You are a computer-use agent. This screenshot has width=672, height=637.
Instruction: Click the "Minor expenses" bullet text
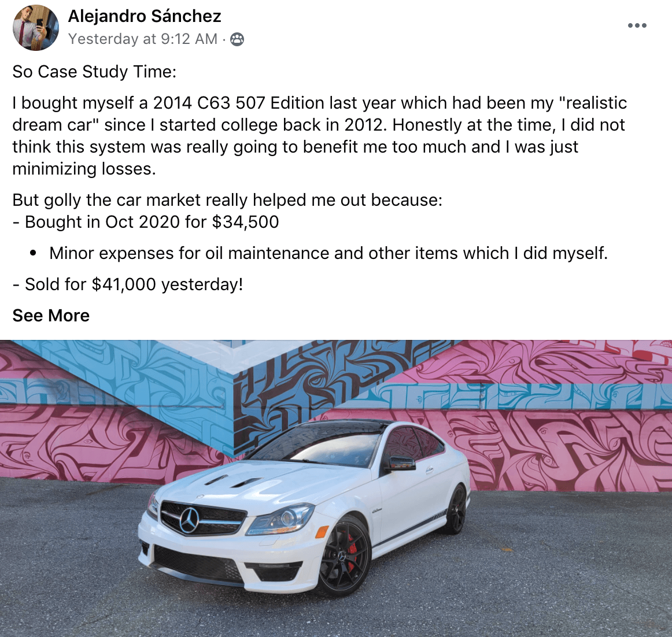pyautogui.click(x=328, y=253)
